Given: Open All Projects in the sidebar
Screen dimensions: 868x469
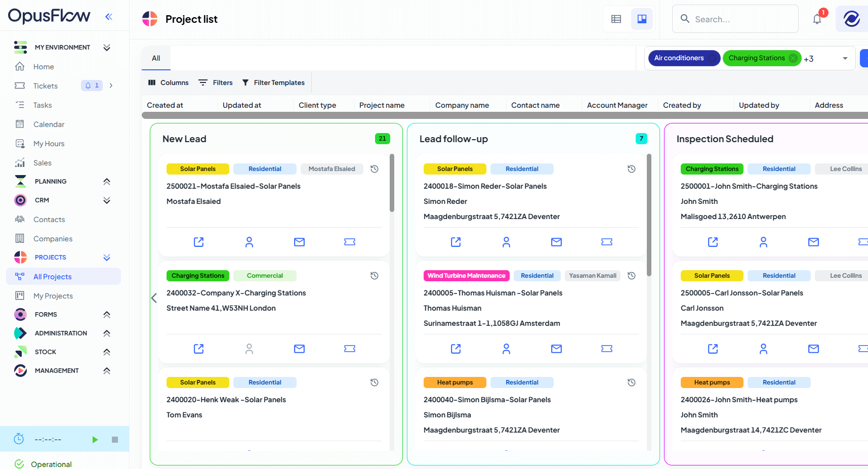Looking at the screenshot, I should tap(63, 277).
